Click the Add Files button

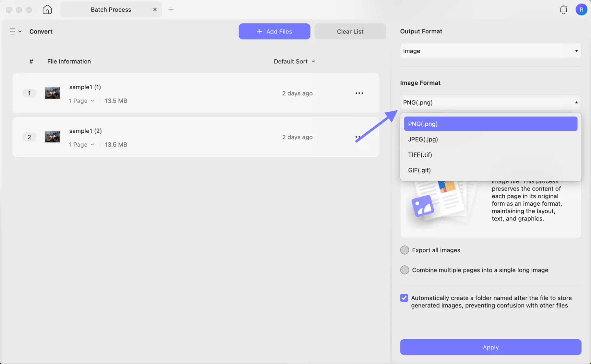274,31
